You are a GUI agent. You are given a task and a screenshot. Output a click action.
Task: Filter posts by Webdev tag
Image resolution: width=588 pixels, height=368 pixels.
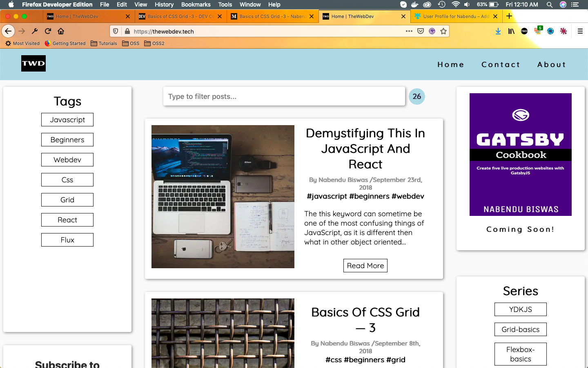pyautogui.click(x=67, y=160)
